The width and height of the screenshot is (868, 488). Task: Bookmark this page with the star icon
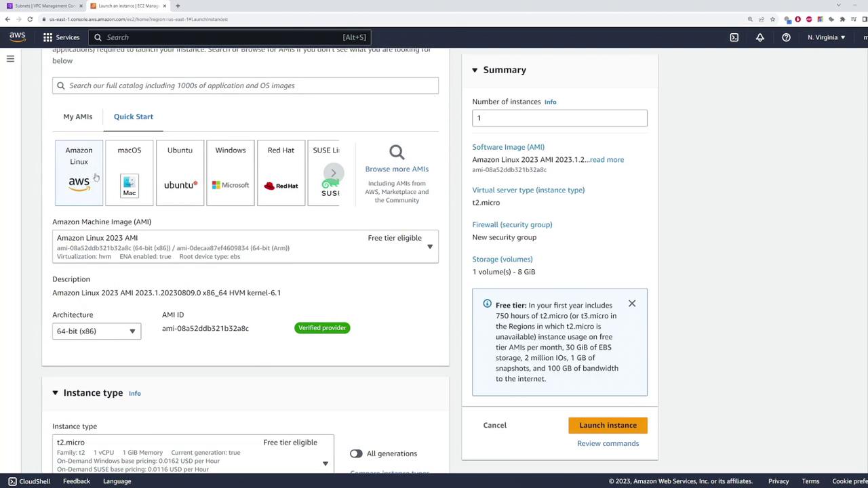pos(772,19)
